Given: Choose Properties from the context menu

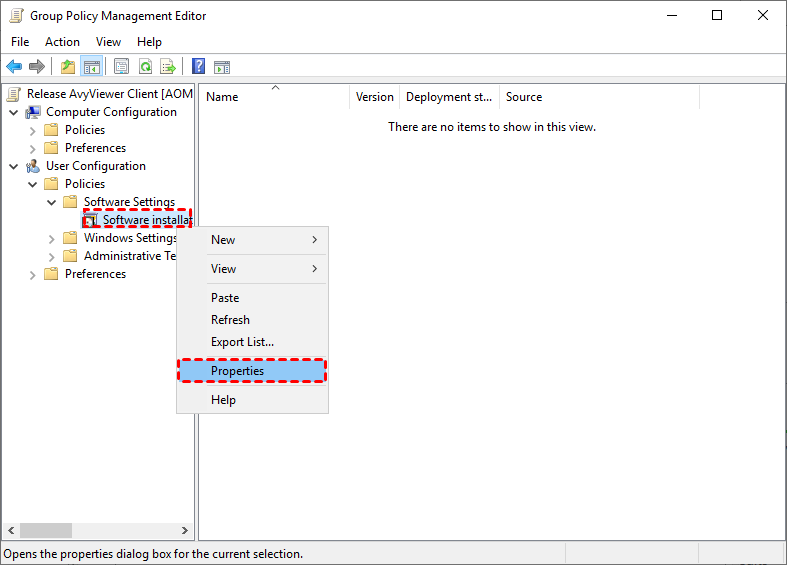Looking at the screenshot, I should 237,371.
